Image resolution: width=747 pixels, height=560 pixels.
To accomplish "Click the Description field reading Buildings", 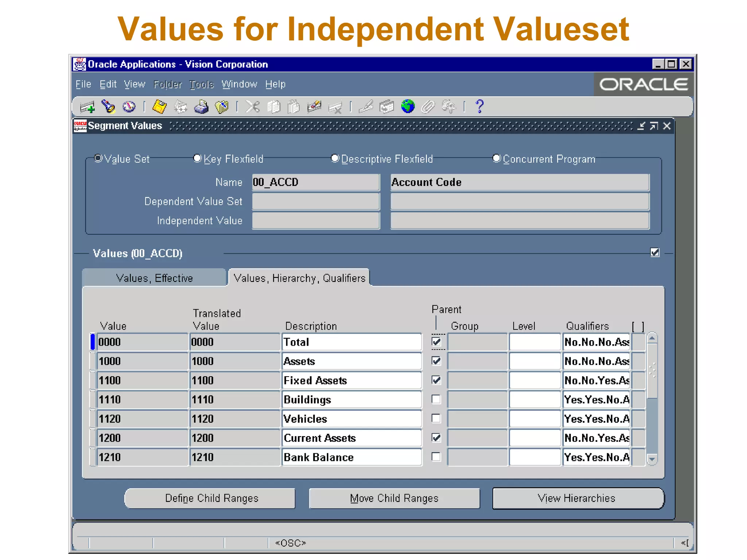I will [x=352, y=400].
